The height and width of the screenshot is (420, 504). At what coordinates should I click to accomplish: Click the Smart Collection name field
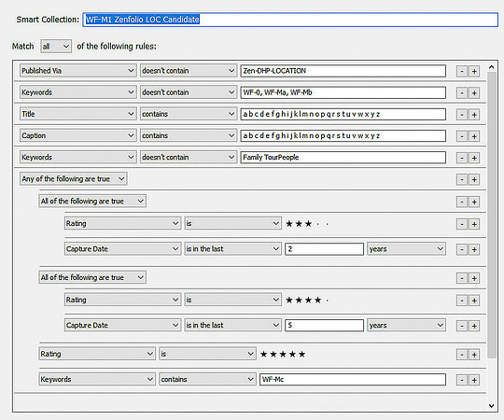click(290, 20)
